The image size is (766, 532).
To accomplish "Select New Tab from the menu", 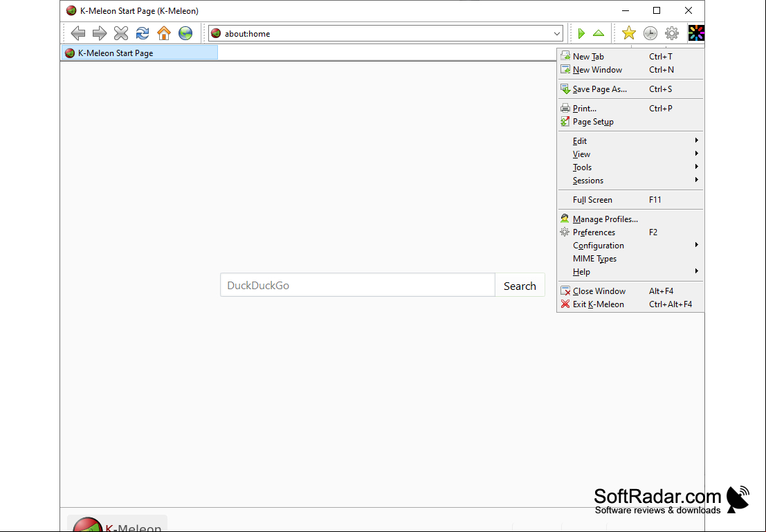I will tap(630, 56).
